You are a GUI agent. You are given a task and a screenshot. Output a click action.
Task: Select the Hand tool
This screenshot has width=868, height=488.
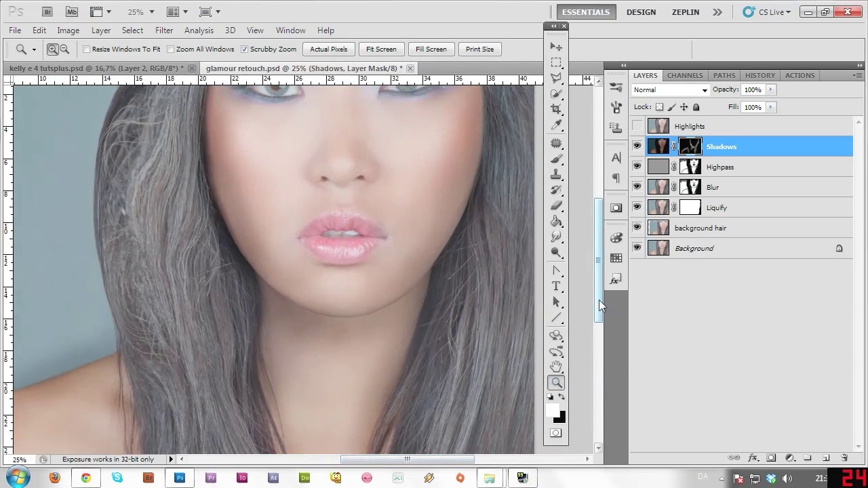556,367
